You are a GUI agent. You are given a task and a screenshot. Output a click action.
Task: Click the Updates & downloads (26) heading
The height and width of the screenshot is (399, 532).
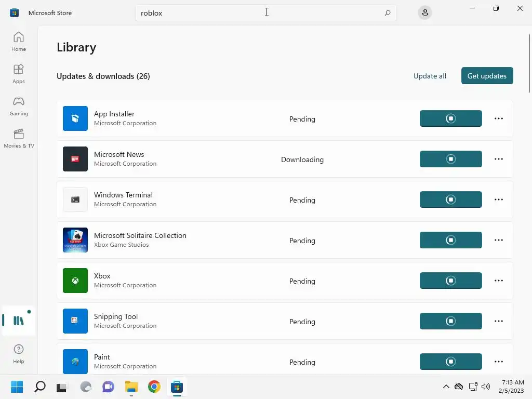click(103, 76)
